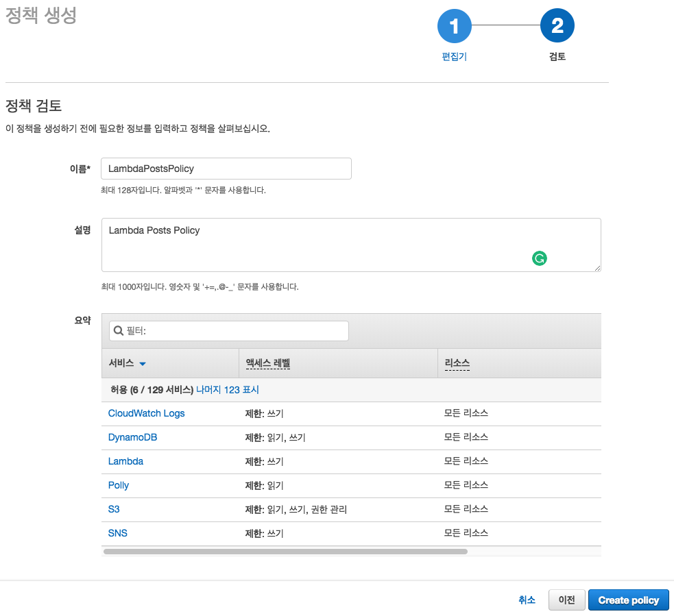
Task: Click the horizontal scrollbar under summary table
Action: (x=285, y=552)
